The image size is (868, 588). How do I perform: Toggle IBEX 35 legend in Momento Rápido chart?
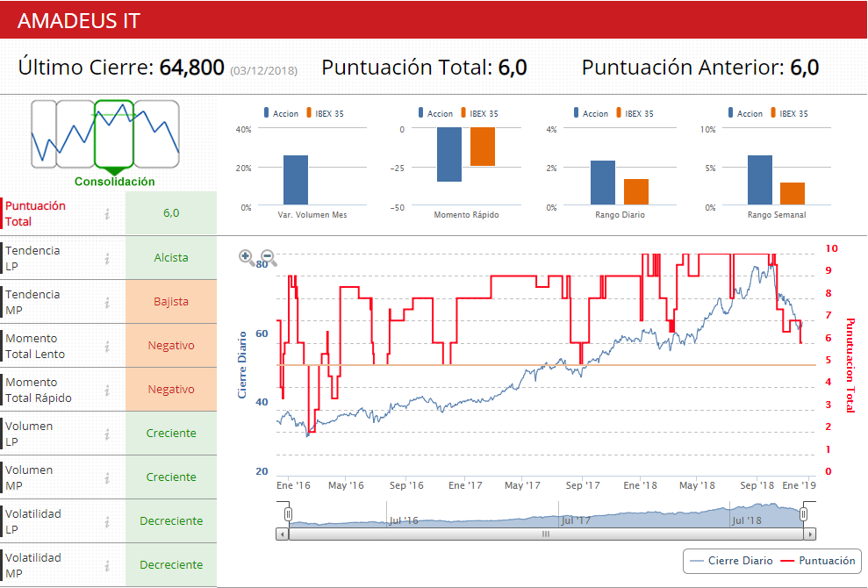coord(479,113)
